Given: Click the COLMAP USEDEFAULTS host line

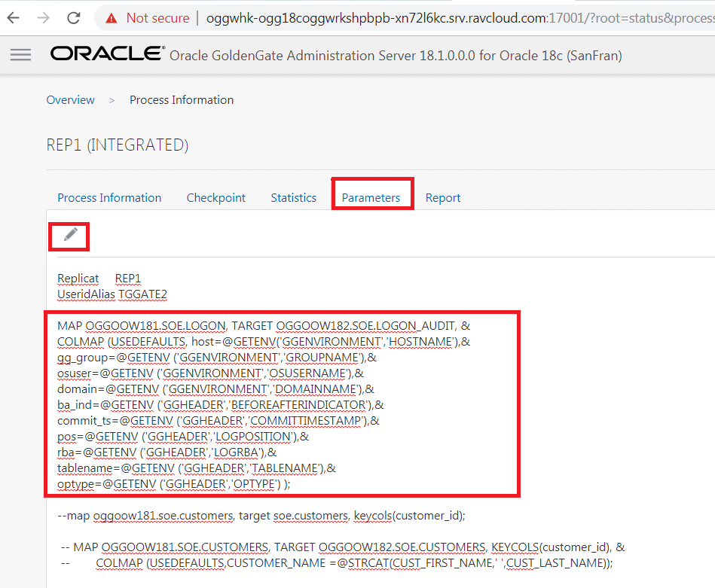Looking at the screenshot, I should pyautogui.click(x=264, y=341).
